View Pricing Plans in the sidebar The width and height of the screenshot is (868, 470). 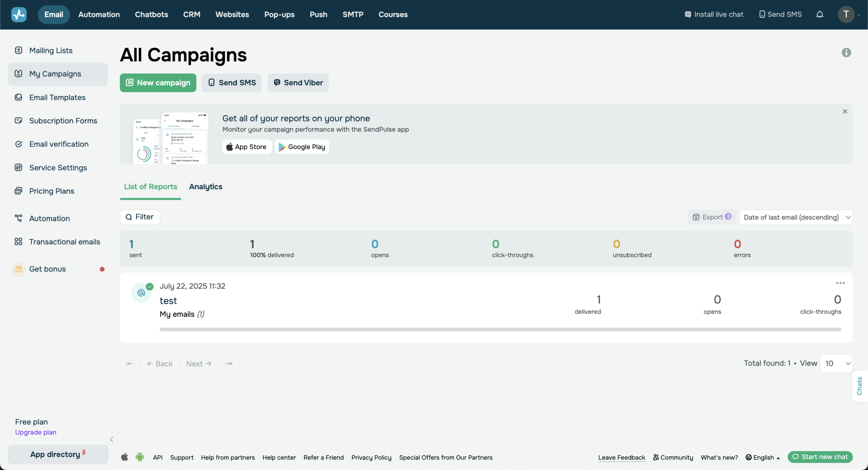tap(58, 191)
